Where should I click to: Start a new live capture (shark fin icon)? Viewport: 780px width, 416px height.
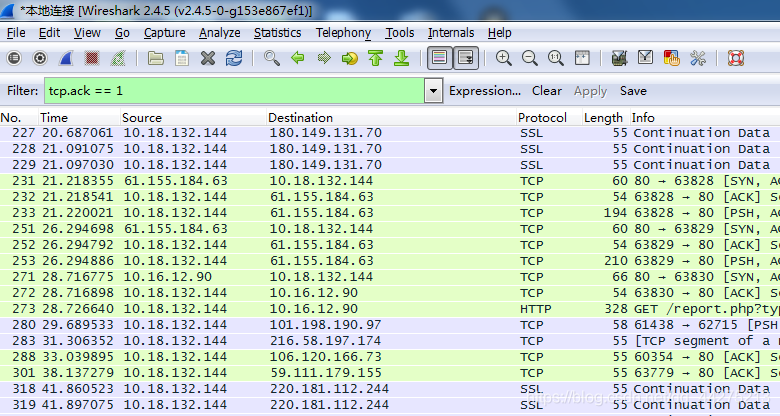tap(66, 58)
